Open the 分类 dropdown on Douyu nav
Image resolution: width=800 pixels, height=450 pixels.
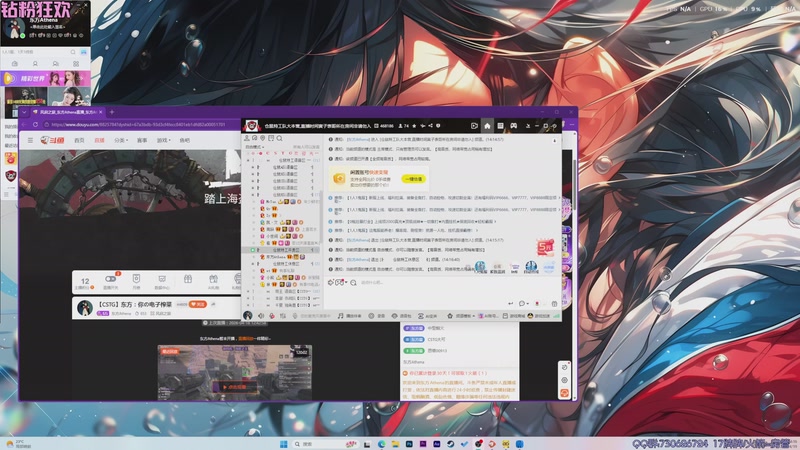(x=121, y=140)
